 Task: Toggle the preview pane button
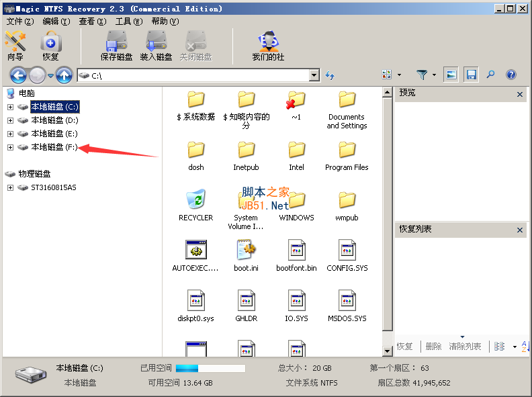click(x=451, y=75)
